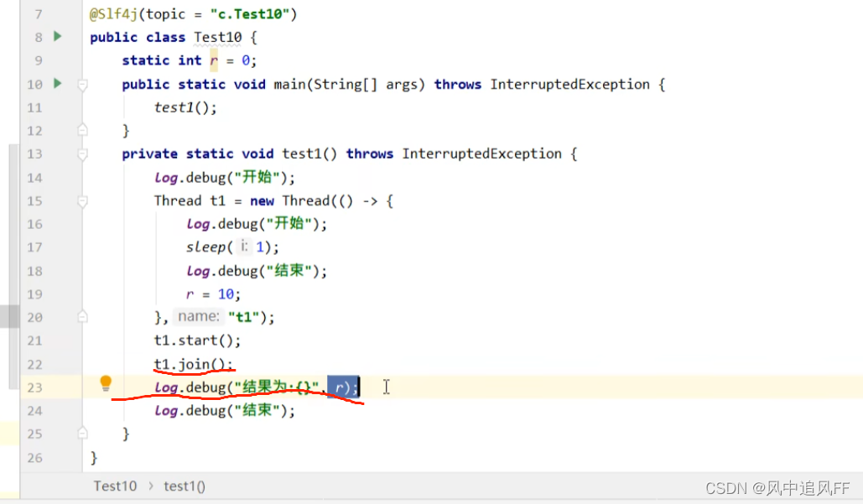Collapse the lambda block via the fold marker

[x=81, y=200]
